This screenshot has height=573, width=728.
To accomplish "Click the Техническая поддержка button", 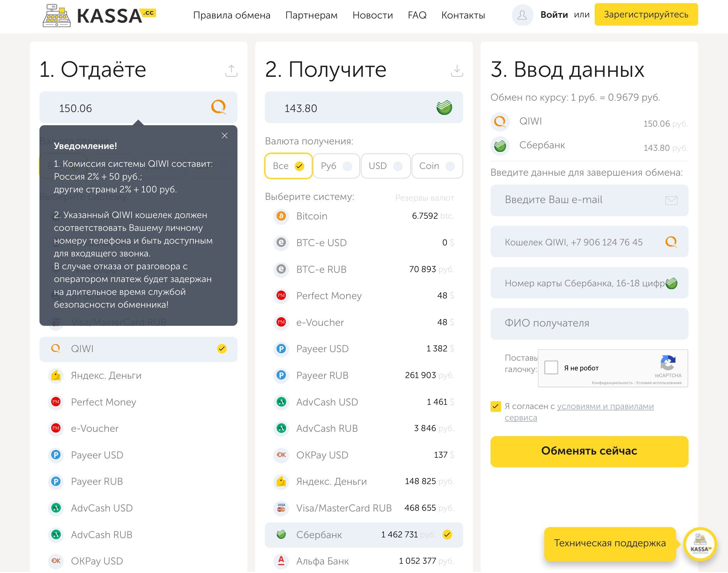I will pyautogui.click(x=610, y=543).
